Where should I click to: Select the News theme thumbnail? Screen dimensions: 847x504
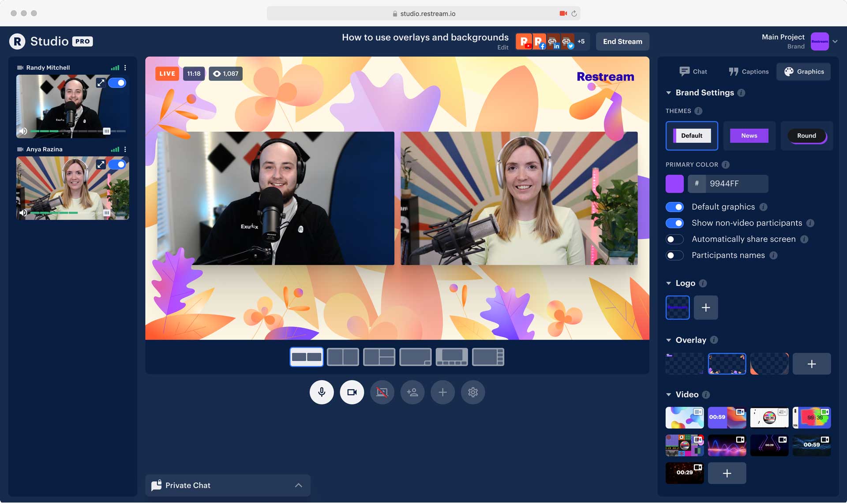pos(749,136)
